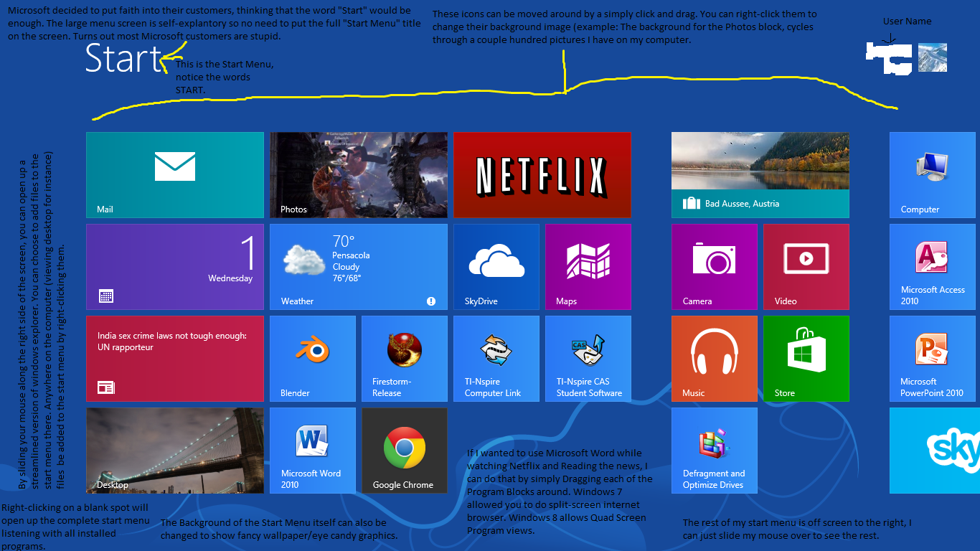Open the Bad Aussee, Austria travel tile
Viewport: 980px width, 551px height.
(x=760, y=175)
